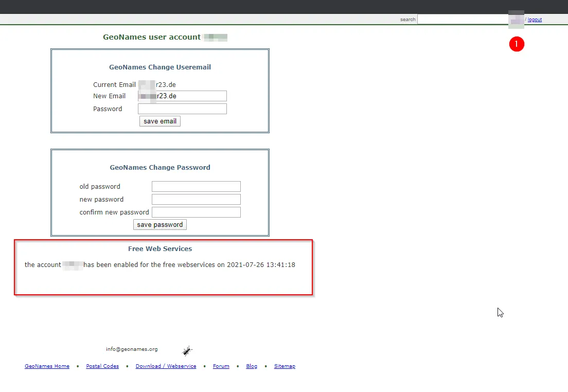Click the GeoNames Change Useremail heading
The image size is (568, 392).
[x=160, y=67]
